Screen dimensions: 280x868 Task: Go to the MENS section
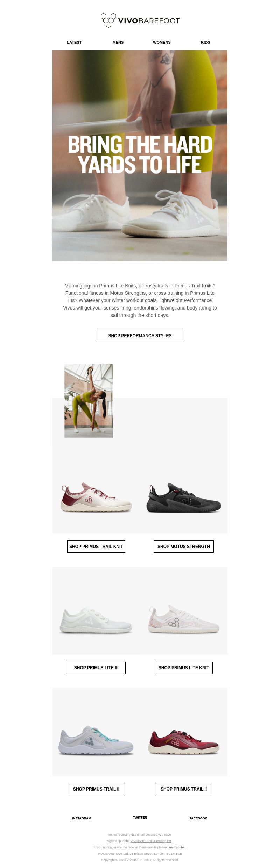coord(118,42)
